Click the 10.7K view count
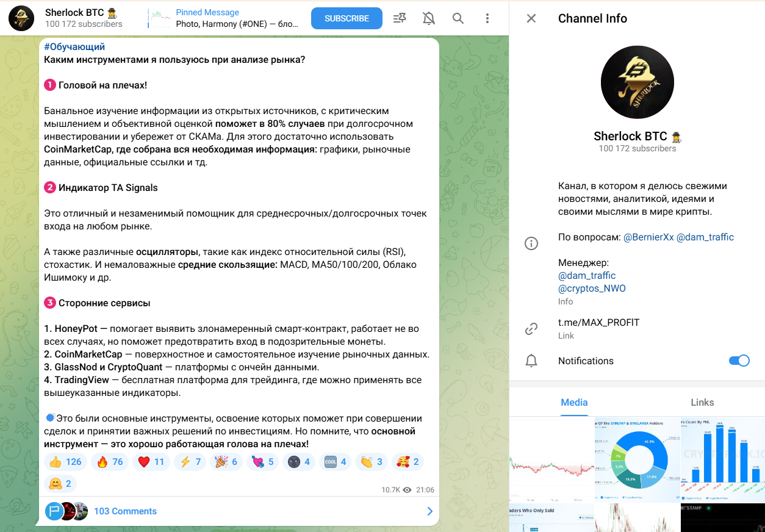Image resolution: width=765 pixels, height=532 pixels. click(x=390, y=490)
